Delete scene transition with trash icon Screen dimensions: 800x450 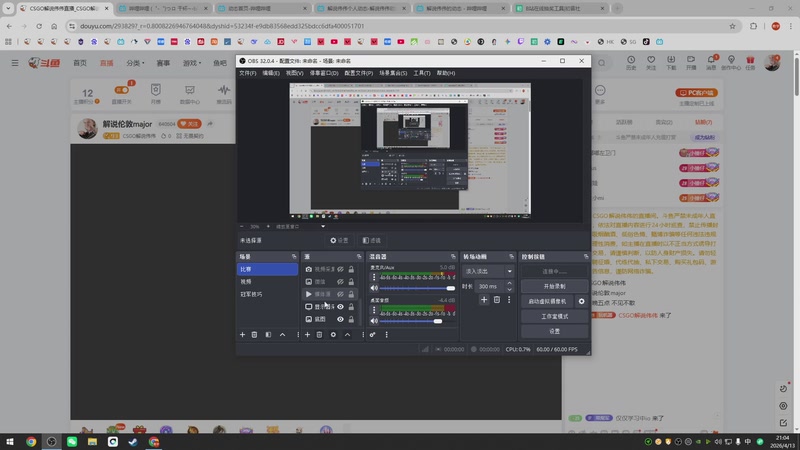(x=497, y=300)
